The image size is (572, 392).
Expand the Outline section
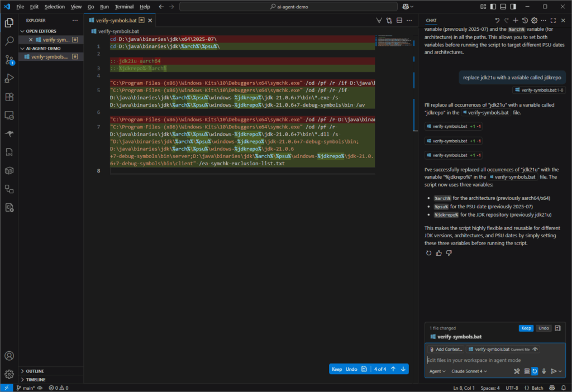pyautogui.click(x=35, y=371)
